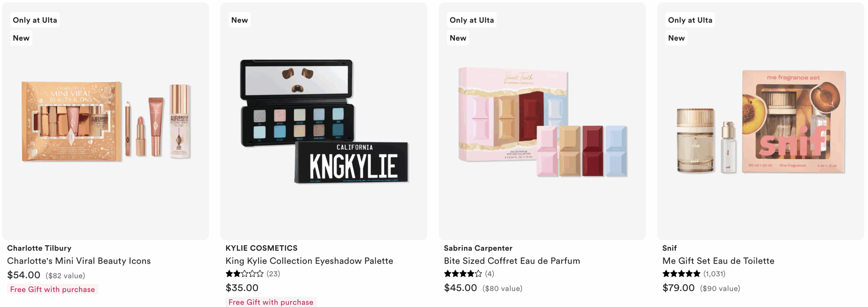Click the $45.00 price on Sabrina Carpenter coffret

point(460,288)
